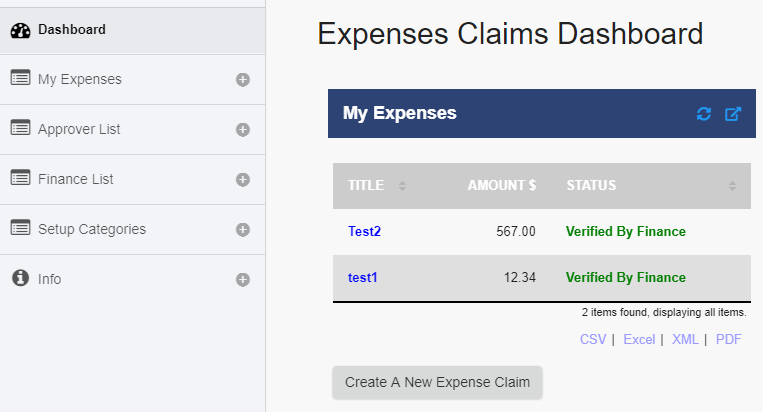Click the list icon beside Setup Categories
The width and height of the screenshot is (763, 412).
point(20,228)
